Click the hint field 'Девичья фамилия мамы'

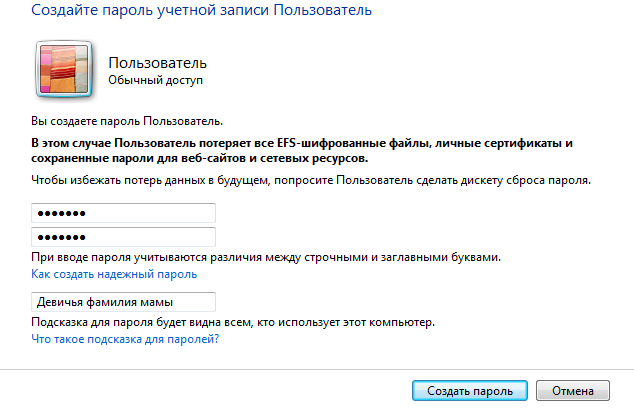coord(123,302)
